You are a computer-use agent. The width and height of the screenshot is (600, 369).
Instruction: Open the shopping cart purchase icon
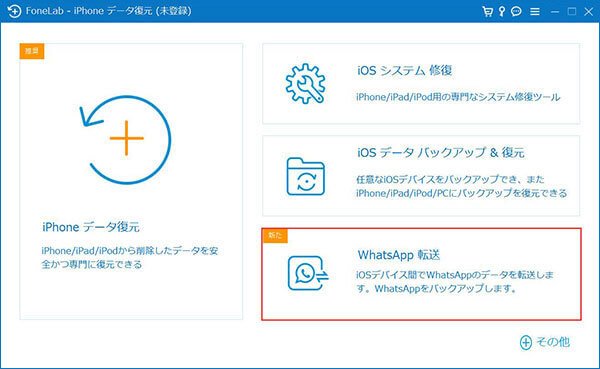tap(488, 11)
